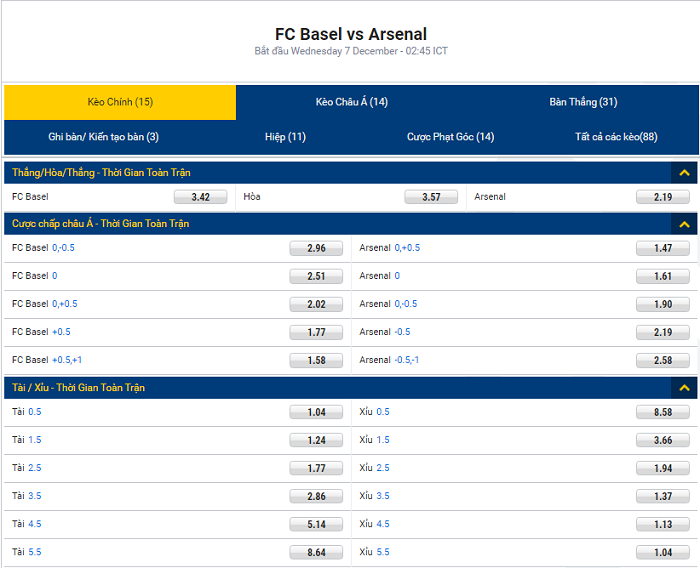Bet Tài 2.5 at odds 1.77
The height and width of the screenshot is (568, 700).
click(316, 468)
